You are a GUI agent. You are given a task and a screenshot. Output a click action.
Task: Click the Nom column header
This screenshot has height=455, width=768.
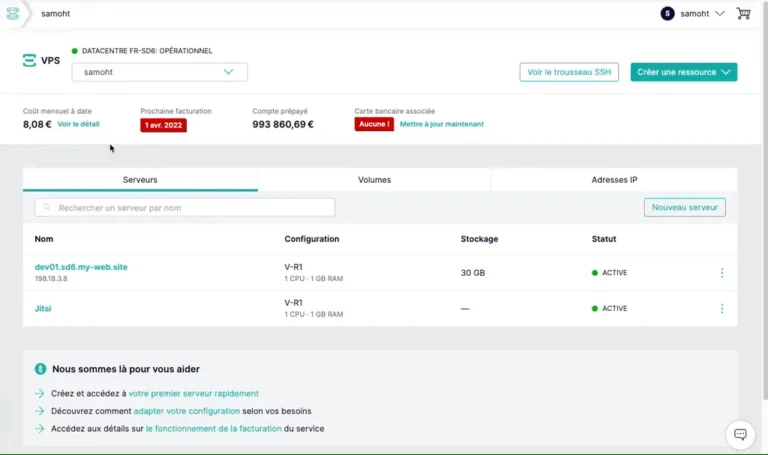[x=44, y=239]
